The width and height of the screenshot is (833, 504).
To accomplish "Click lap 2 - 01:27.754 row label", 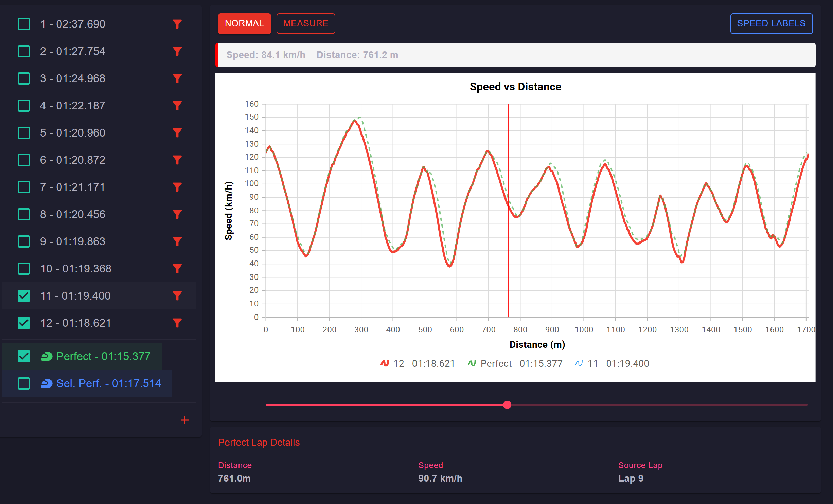I will click(x=72, y=51).
